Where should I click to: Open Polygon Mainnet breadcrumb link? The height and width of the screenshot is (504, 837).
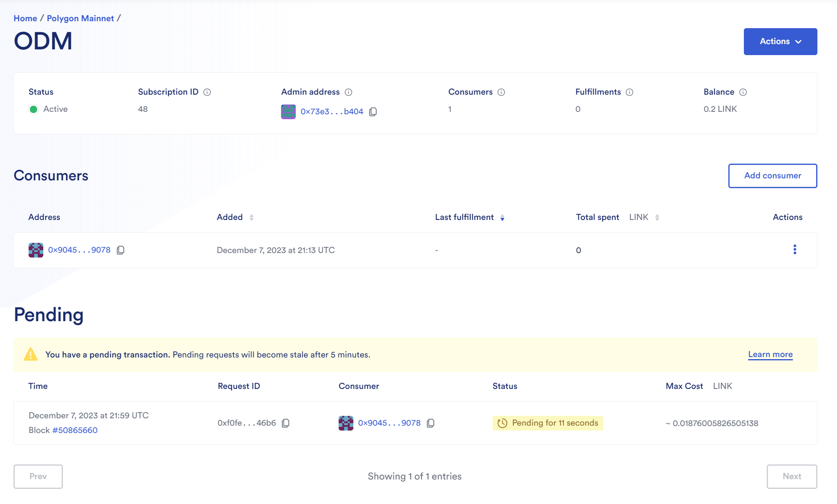pyautogui.click(x=80, y=18)
